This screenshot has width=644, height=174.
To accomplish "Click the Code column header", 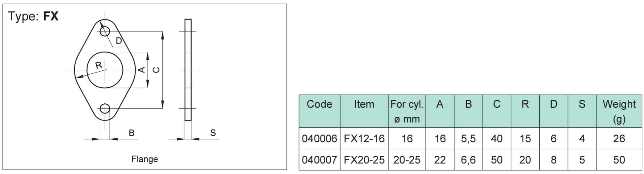I will point(319,111).
